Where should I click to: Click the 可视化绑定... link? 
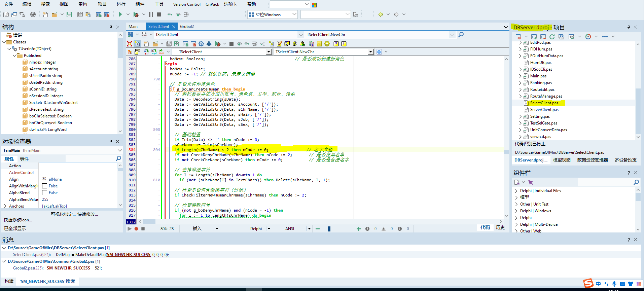[63, 214]
